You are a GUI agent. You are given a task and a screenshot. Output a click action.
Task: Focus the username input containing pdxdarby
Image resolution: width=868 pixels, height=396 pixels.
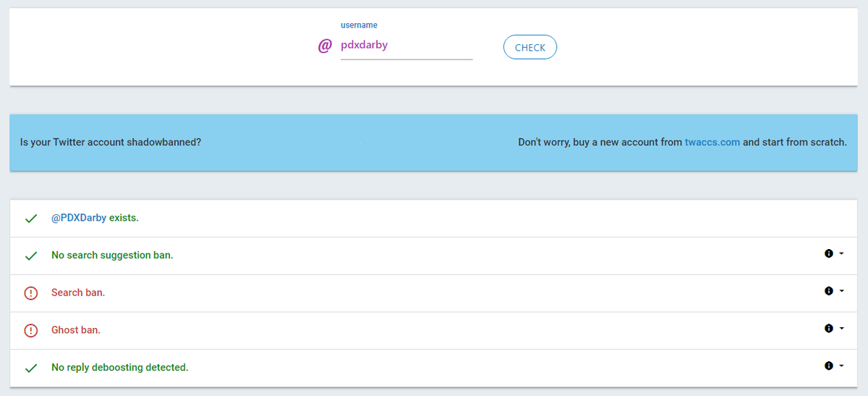click(407, 45)
